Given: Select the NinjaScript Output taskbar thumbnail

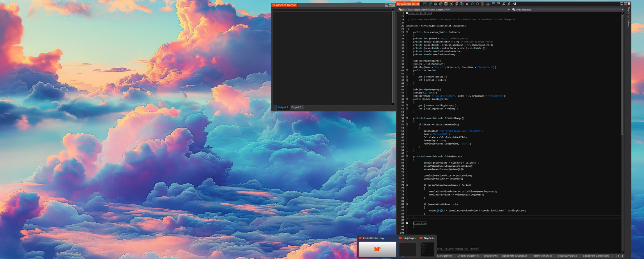Looking at the screenshot, I should tap(408, 246).
